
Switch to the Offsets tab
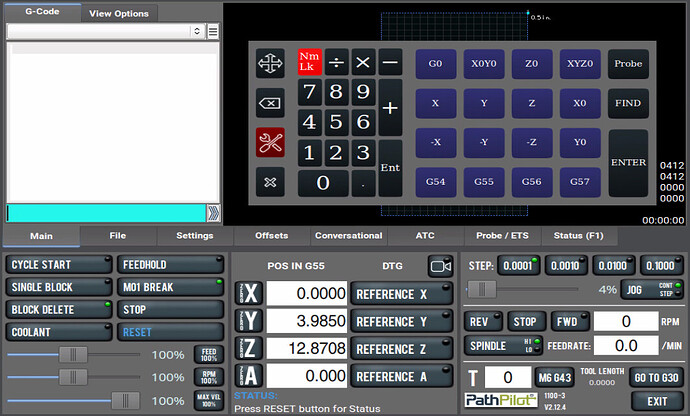(271, 236)
